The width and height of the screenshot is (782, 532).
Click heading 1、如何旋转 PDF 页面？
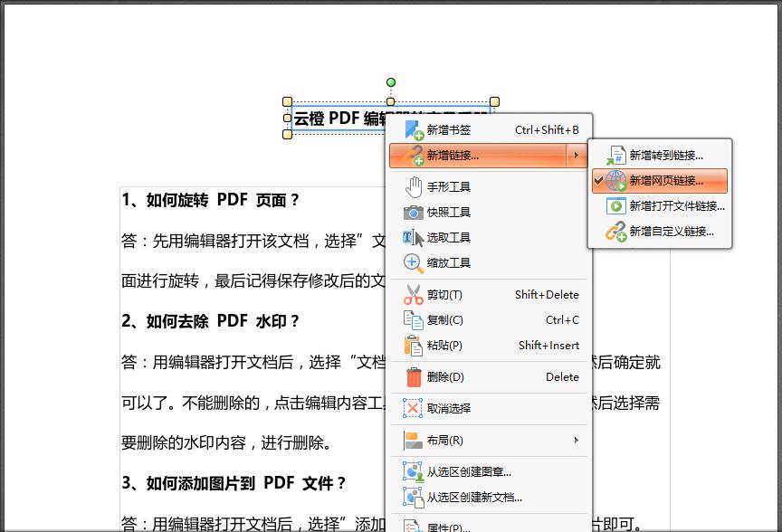click(210, 200)
